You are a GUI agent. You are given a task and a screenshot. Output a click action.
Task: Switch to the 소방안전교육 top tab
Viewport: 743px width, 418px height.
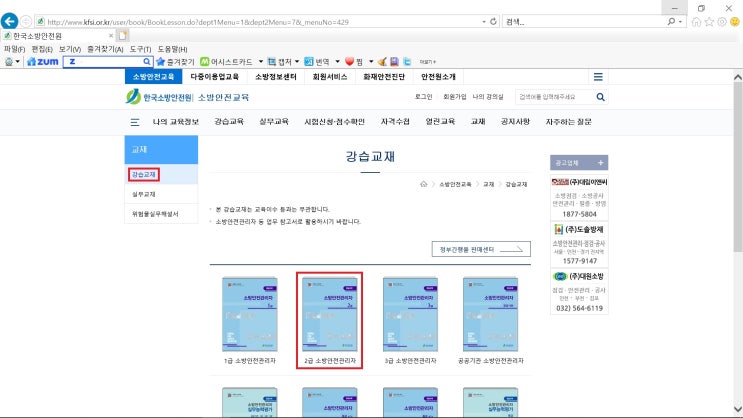coord(153,76)
